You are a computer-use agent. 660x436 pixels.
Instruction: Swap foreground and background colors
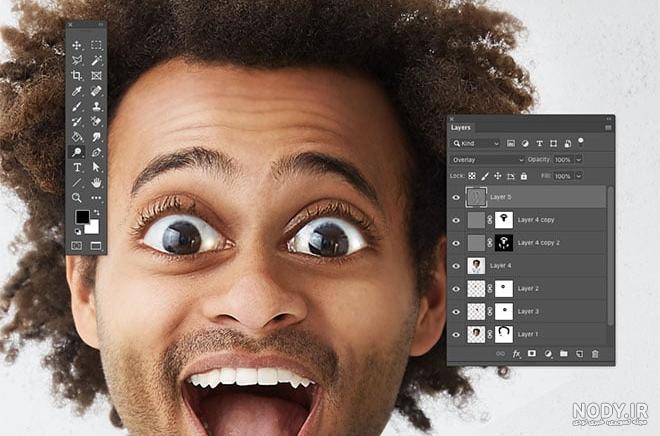point(96,213)
